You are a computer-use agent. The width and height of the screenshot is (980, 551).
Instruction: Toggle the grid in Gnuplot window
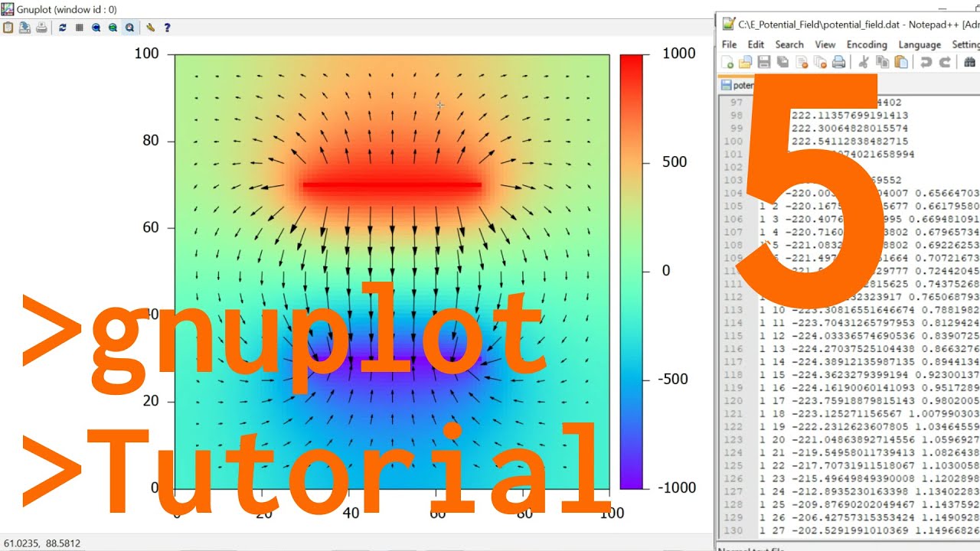79,28
